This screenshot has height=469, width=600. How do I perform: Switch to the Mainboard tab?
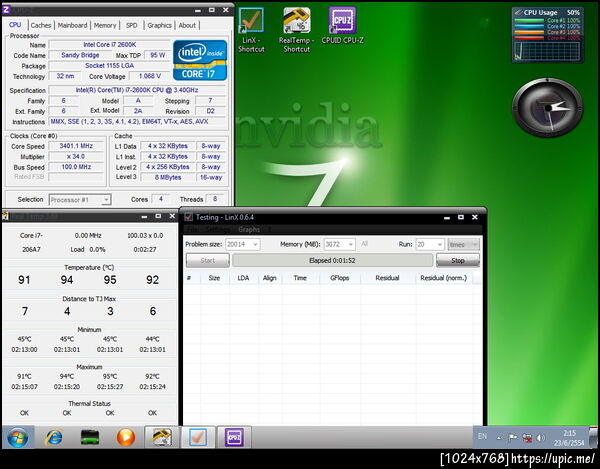(72, 25)
